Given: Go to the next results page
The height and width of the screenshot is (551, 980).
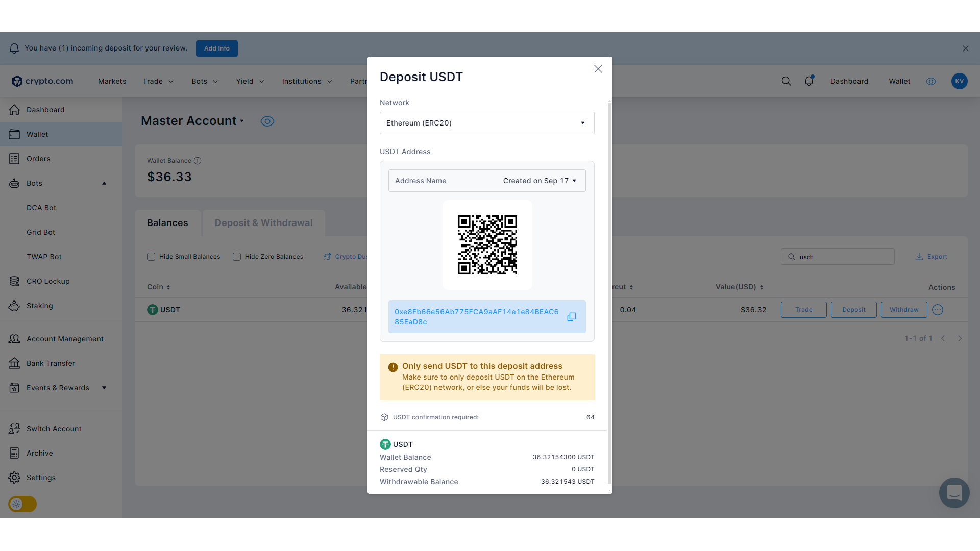Looking at the screenshot, I should coord(960,338).
